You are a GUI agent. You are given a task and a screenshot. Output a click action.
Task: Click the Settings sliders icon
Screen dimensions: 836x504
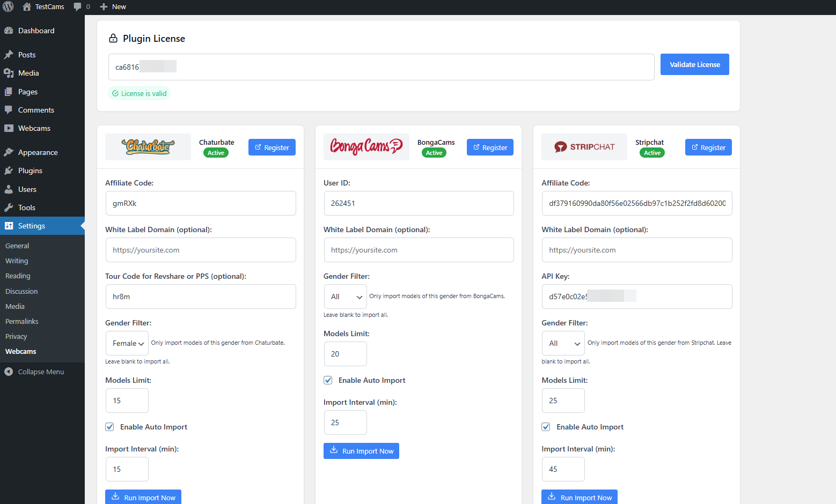[x=9, y=226]
